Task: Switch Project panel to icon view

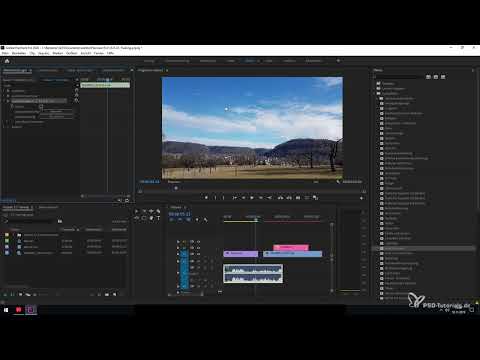Action: click(x=21, y=295)
